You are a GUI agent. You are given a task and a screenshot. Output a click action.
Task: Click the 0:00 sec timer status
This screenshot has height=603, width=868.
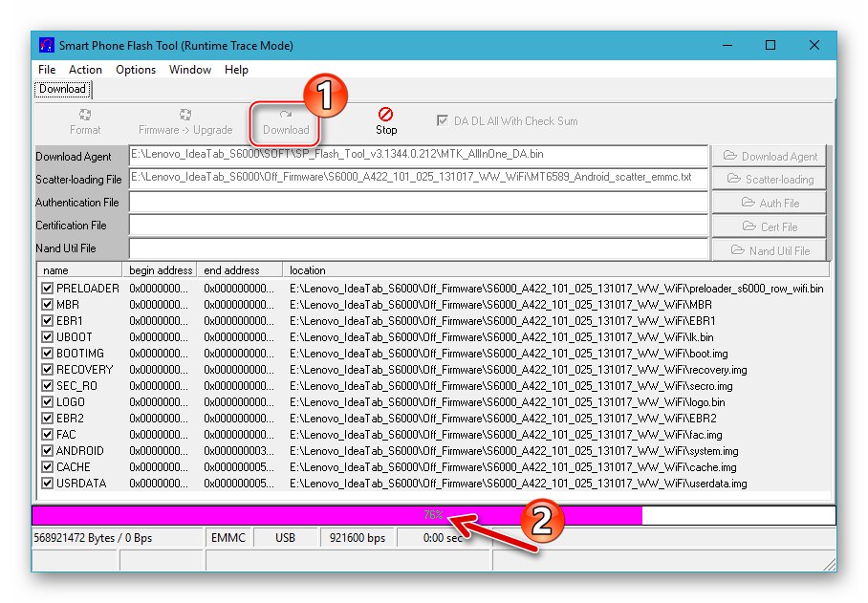coord(443,538)
